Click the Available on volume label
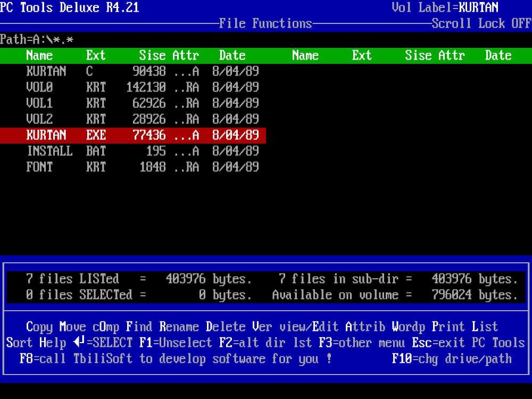The image size is (532, 399). [335, 295]
